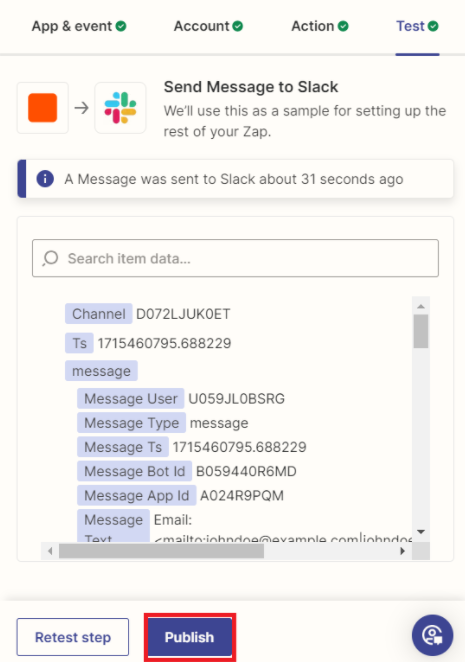
Task: Click the vertical scrollbar down arrow
Action: (x=421, y=532)
